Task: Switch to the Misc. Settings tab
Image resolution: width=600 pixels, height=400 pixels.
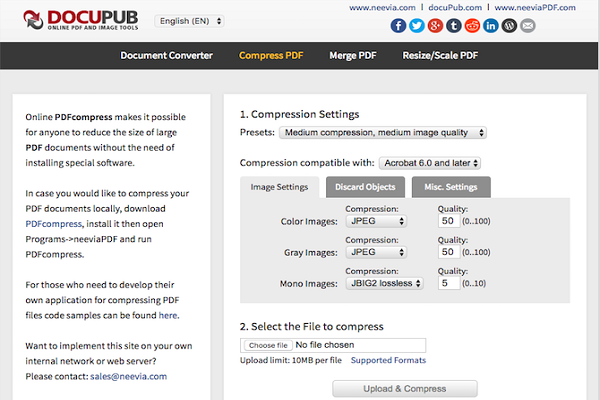Action: pyautogui.click(x=451, y=187)
